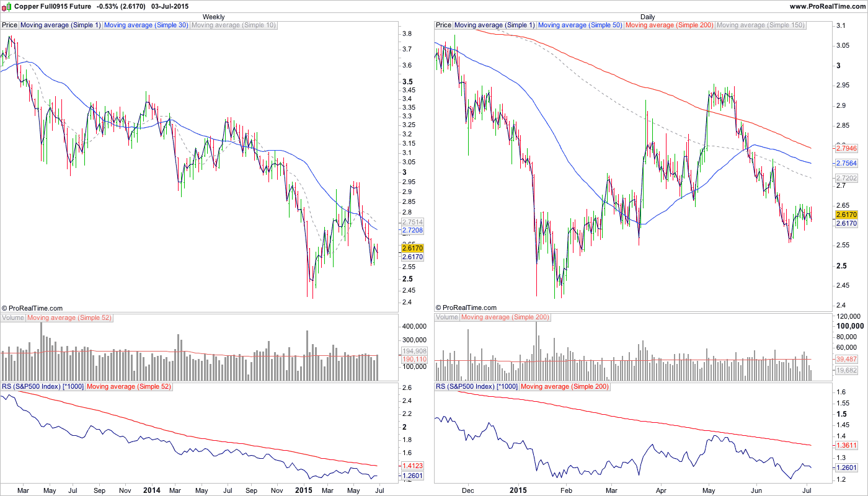
Task: Select Moving average (Simple 1) on Weekly chart
Action: [61, 25]
